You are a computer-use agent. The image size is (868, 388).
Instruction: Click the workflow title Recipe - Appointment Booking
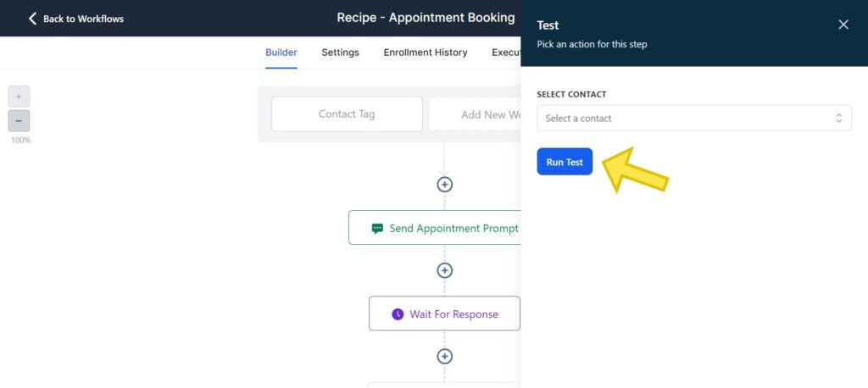click(426, 18)
